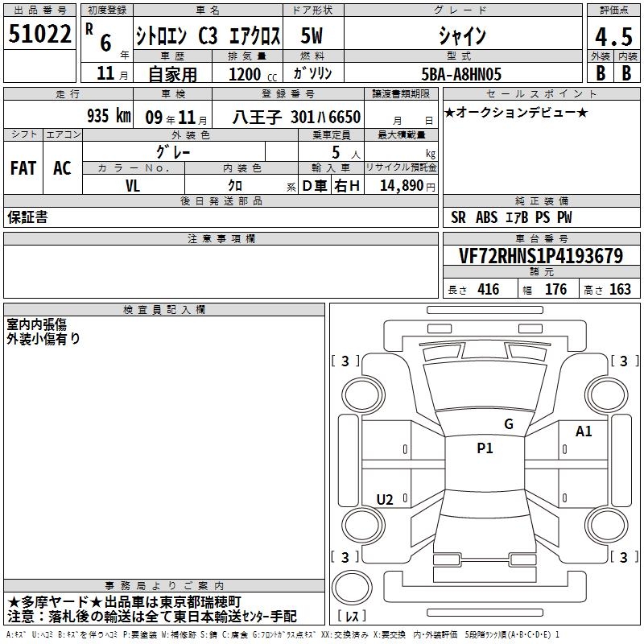The height and width of the screenshot is (644, 644).
Task: Click the seating capacity value 5 人
Action: (x=346, y=153)
